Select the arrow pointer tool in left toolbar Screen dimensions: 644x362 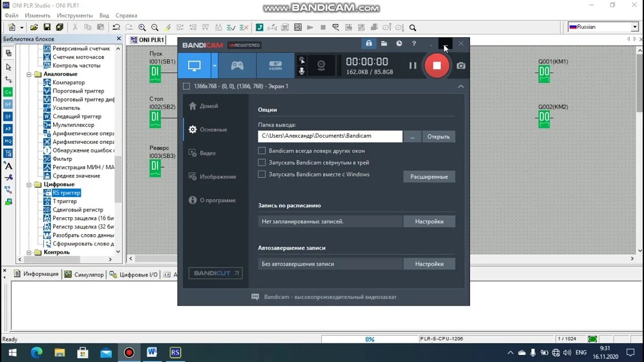8,67
